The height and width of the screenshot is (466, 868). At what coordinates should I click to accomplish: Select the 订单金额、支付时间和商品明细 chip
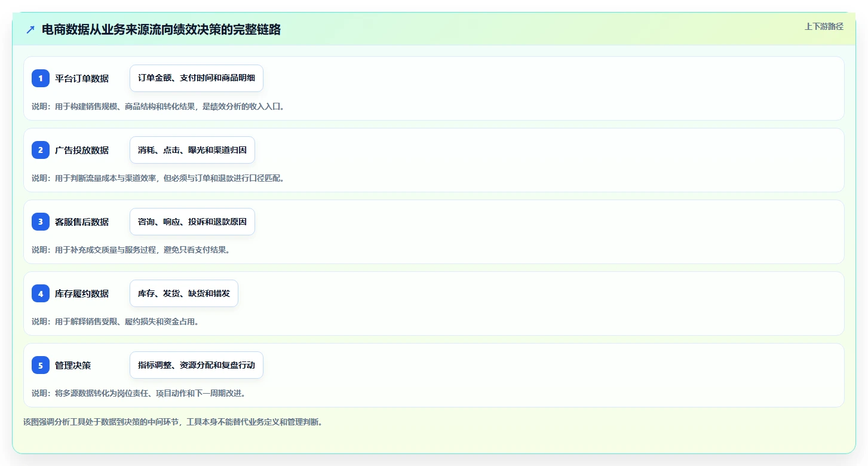coord(197,78)
